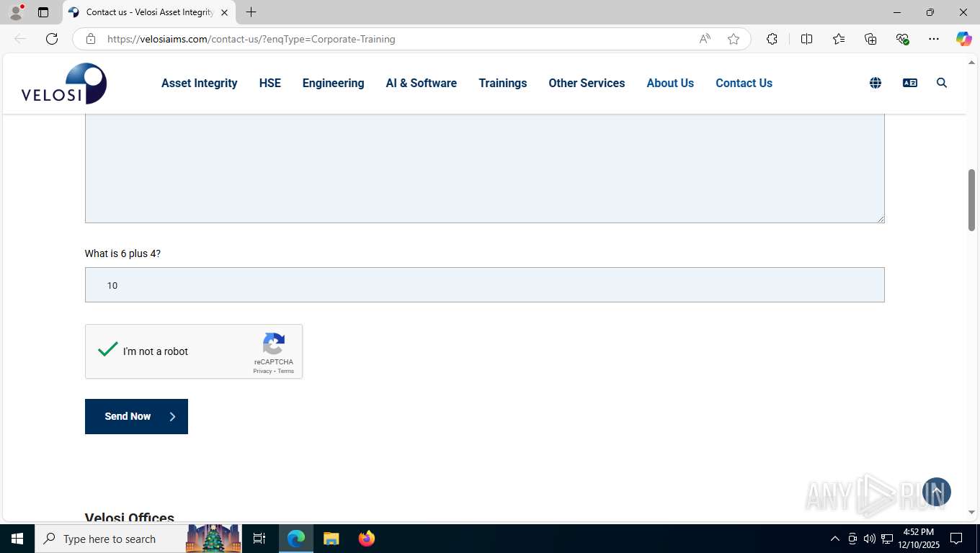The height and width of the screenshot is (553, 980).
Task: Open the AI & Software menu
Action: coord(422,83)
